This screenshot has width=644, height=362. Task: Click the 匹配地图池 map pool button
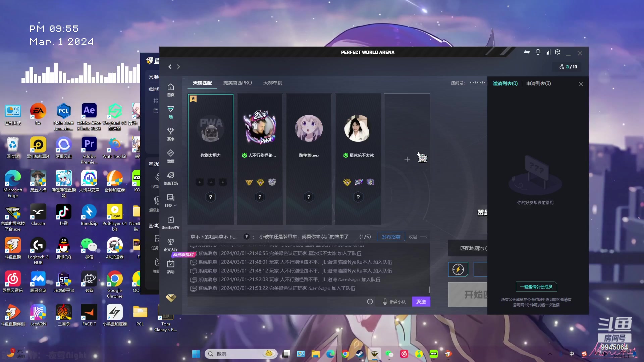tap(468, 248)
